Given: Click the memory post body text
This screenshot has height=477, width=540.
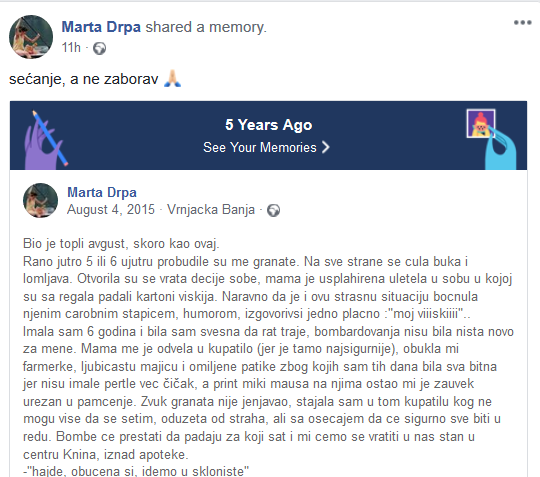Looking at the screenshot, I should tap(268, 357).
